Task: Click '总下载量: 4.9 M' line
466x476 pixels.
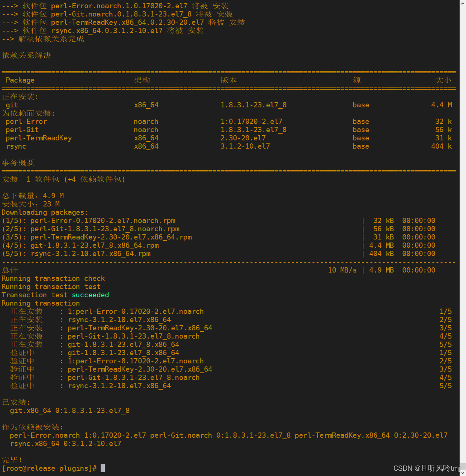Action: [x=33, y=196]
